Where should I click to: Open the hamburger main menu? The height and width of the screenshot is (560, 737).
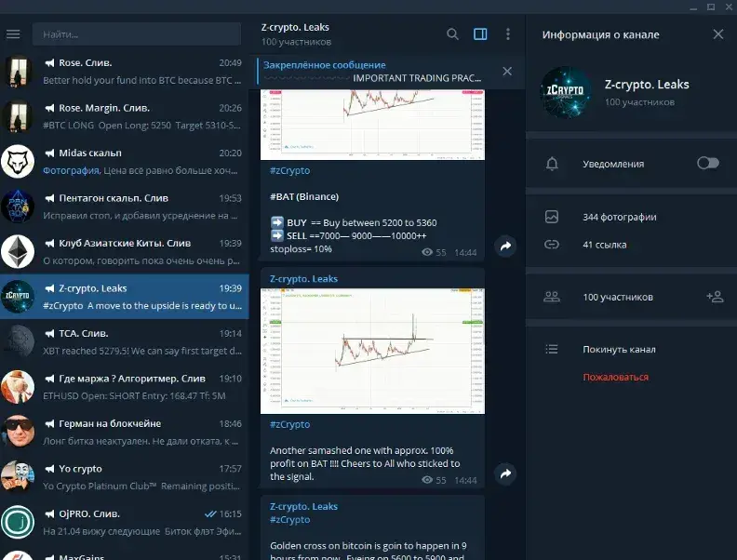pos(13,34)
